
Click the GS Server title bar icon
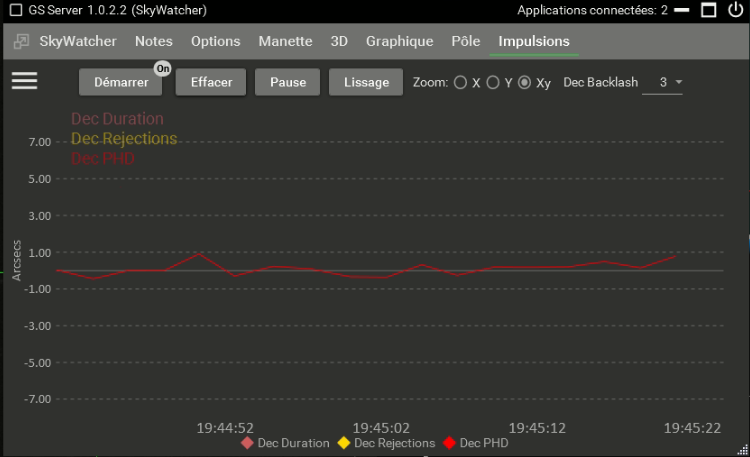tap(15, 10)
